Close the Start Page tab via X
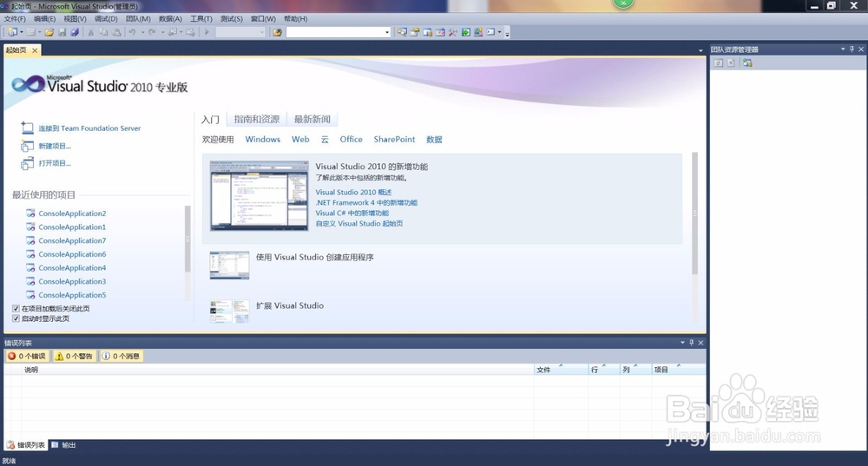The image size is (868, 466). coord(35,50)
